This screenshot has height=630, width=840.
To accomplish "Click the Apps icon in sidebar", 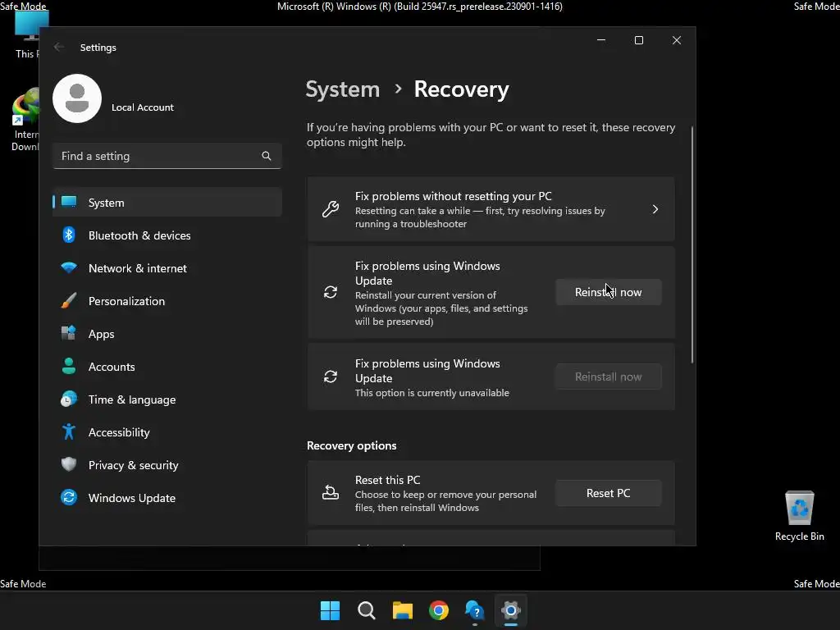I will coord(69,333).
